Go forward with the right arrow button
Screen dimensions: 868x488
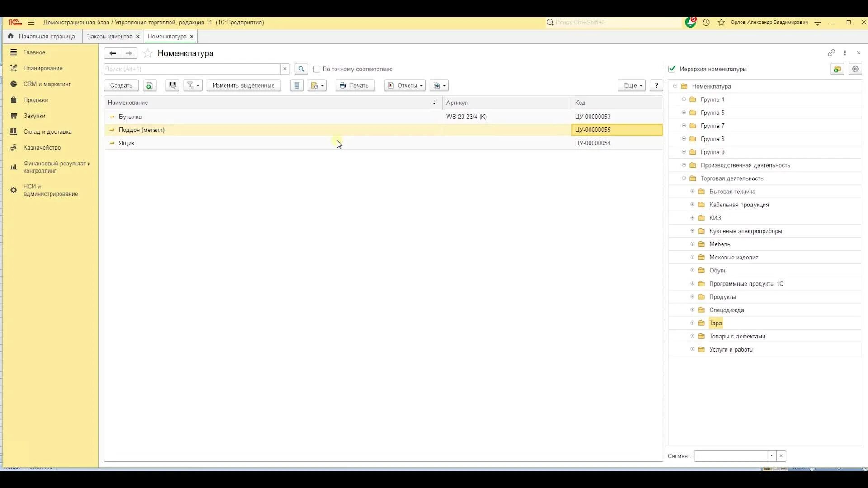coord(129,53)
